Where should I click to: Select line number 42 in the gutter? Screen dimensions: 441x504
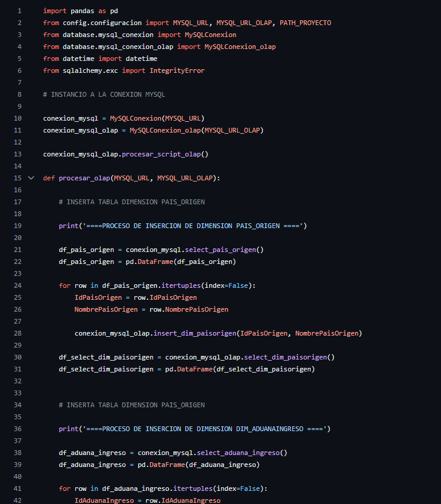point(17,500)
